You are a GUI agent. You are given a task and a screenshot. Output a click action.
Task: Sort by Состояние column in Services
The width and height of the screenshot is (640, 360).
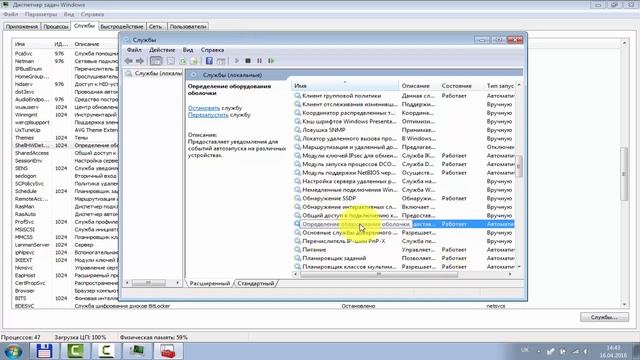pos(462,86)
